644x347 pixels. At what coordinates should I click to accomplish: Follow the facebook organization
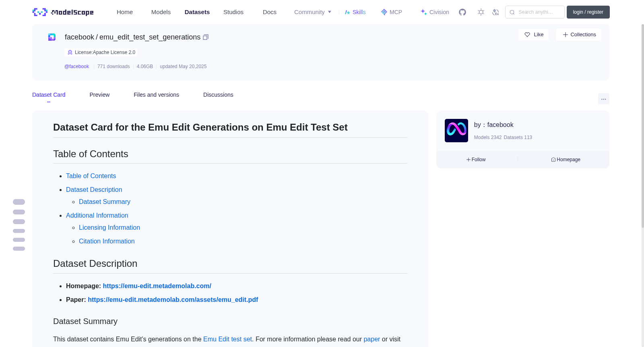476,160
